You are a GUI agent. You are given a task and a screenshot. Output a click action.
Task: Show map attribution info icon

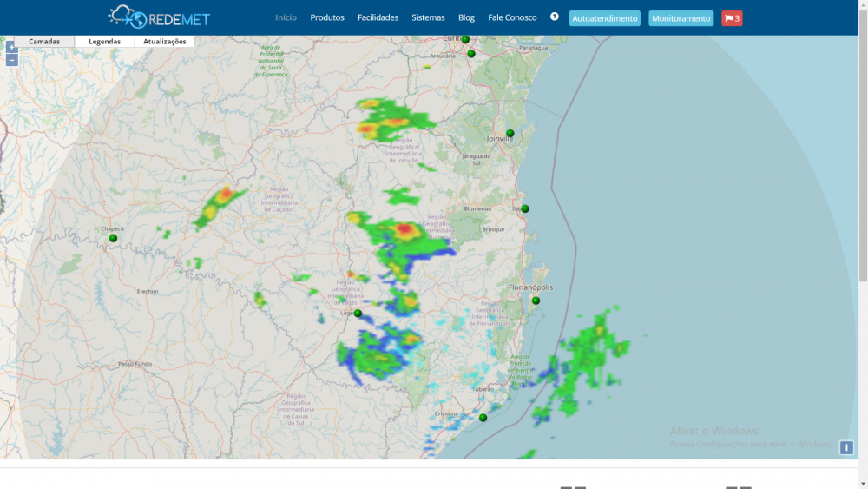click(846, 447)
